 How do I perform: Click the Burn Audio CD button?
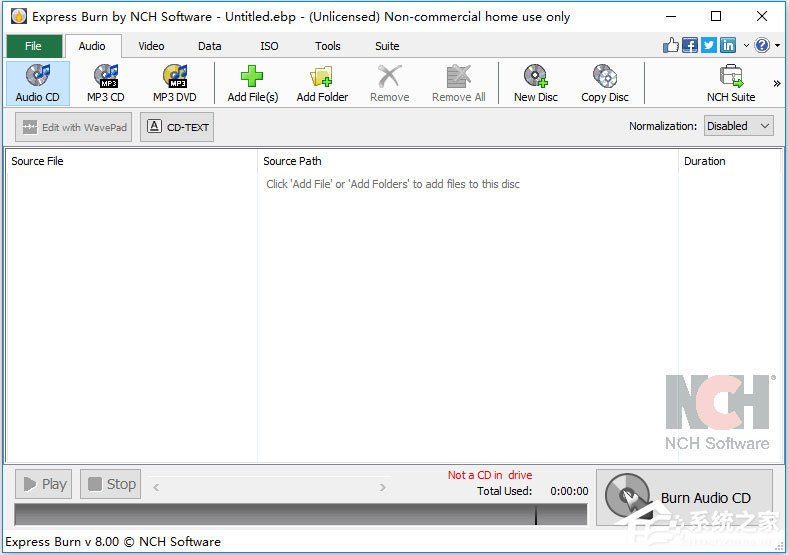(x=684, y=497)
